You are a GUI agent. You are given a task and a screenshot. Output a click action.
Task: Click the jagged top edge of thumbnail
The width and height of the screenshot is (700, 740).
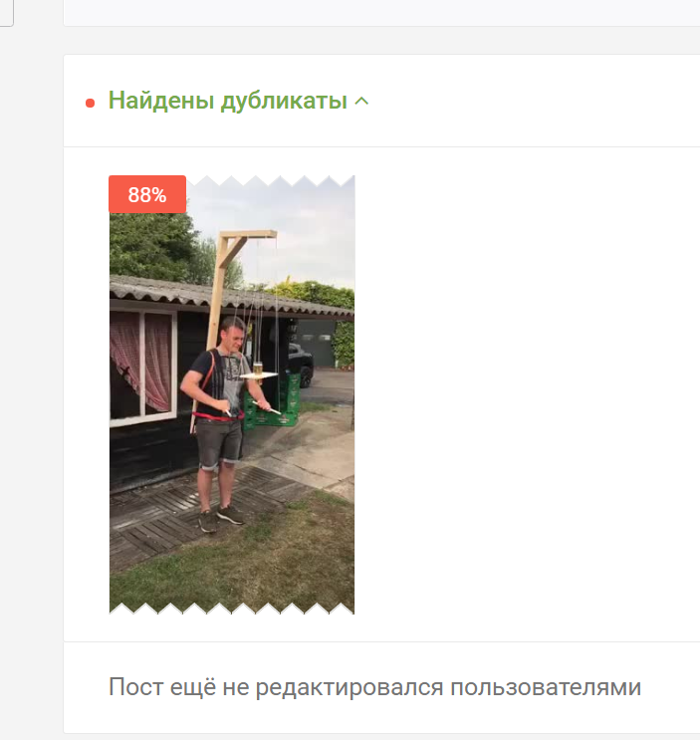click(x=270, y=180)
